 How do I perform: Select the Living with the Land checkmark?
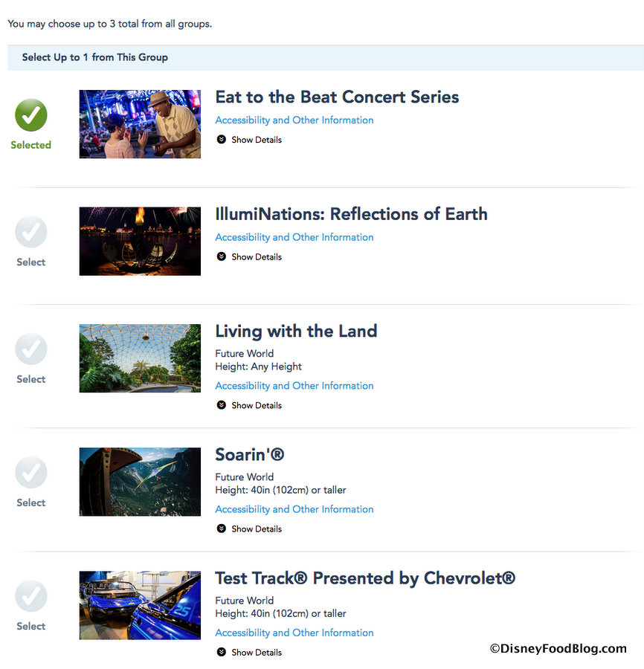[x=31, y=349]
